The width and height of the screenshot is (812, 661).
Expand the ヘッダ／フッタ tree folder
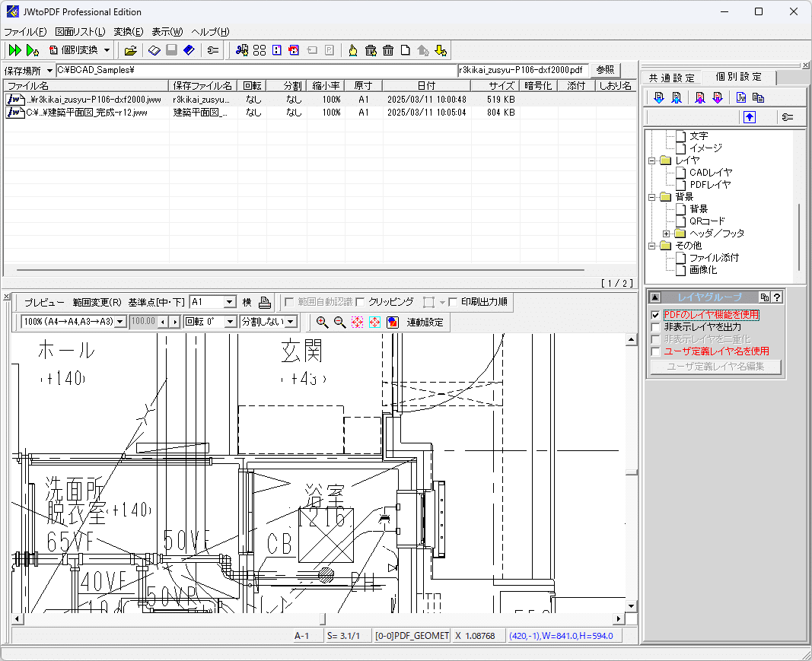[x=666, y=234]
